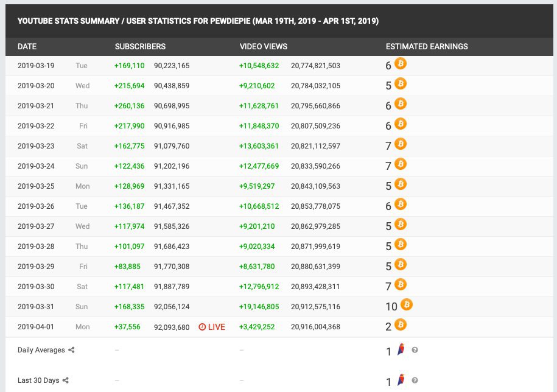The image size is (557, 392).
Task: Click the share icon beside Daily Averages
Action: 71,350
